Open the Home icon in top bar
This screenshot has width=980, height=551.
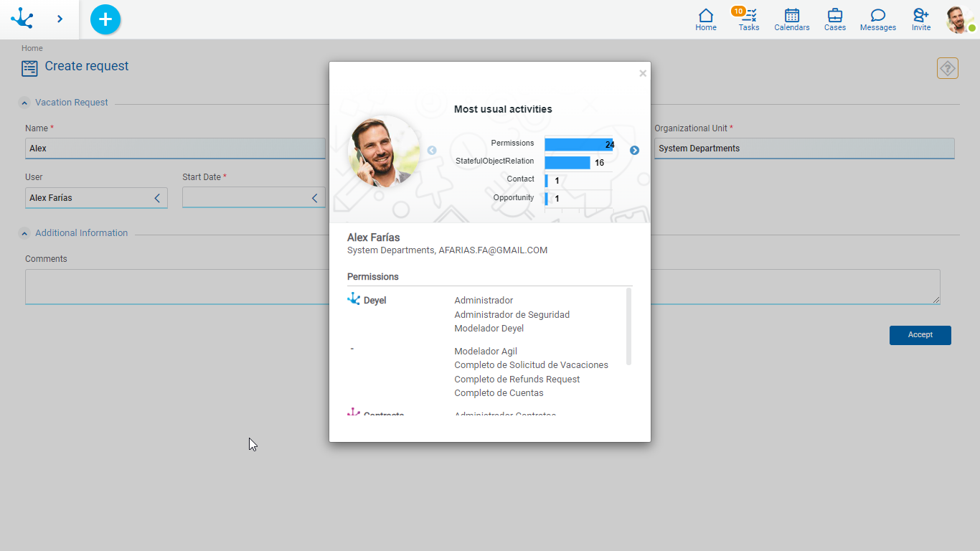coord(705,19)
